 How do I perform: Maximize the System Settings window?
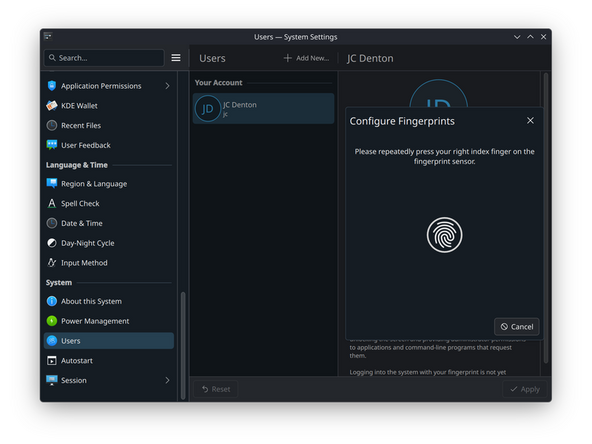click(530, 37)
